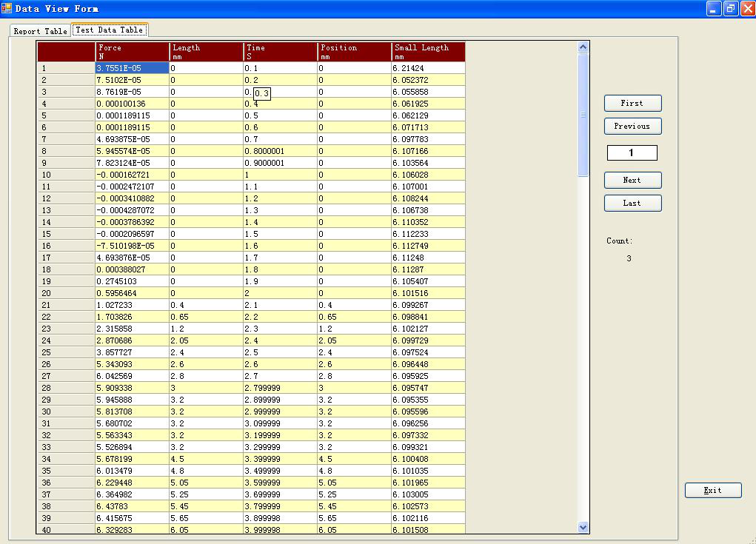The image size is (756, 544).
Task: Click the Force cell in row 1
Action: (133, 68)
